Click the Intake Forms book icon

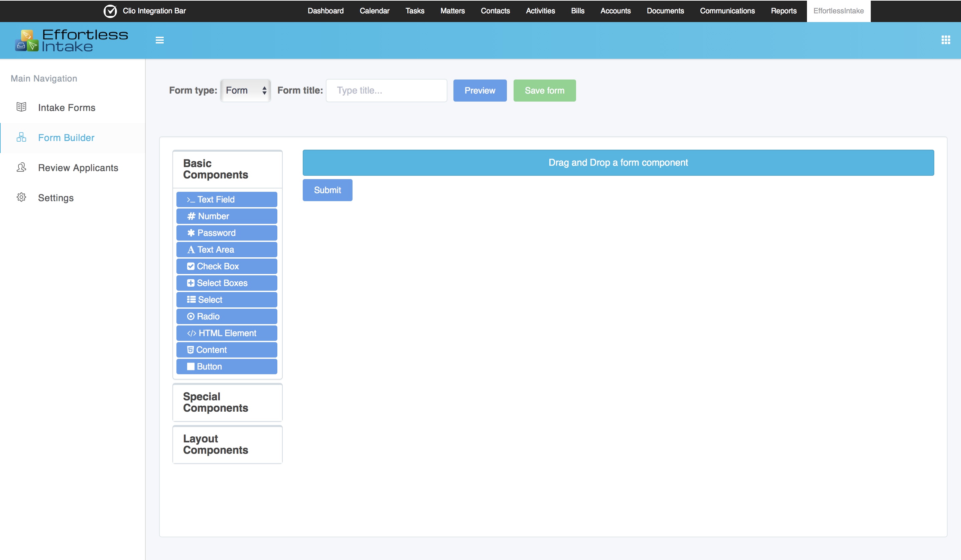coord(21,107)
